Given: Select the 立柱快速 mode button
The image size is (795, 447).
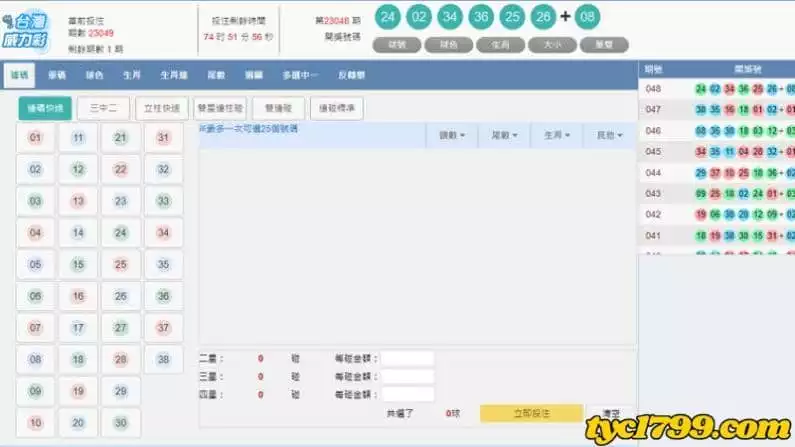Looking at the screenshot, I should point(162,108).
